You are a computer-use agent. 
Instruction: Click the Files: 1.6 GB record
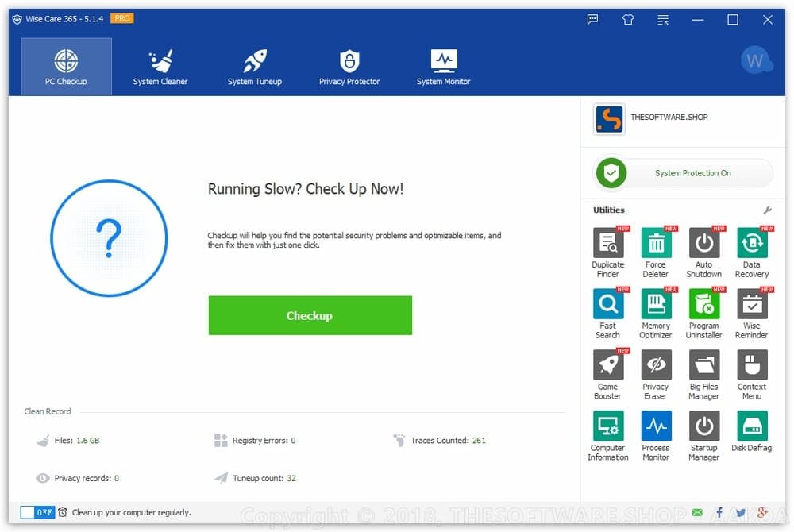[x=68, y=441]
